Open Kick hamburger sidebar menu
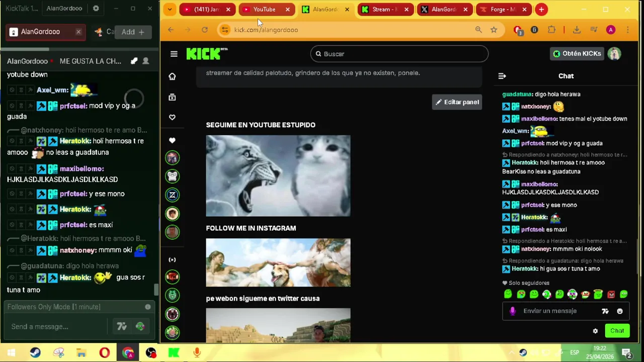This screenshot has height=362, width=644. click(174, 54)
